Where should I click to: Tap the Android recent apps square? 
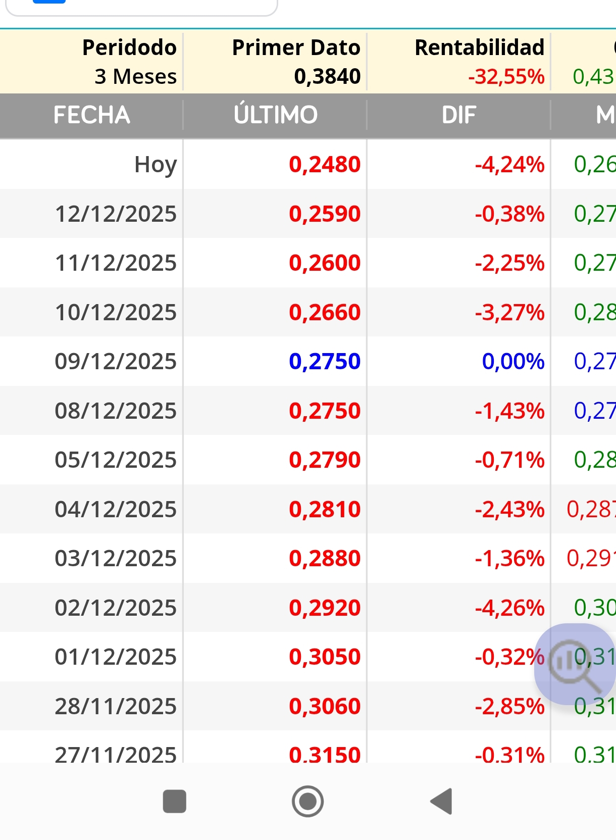(175, 801)
